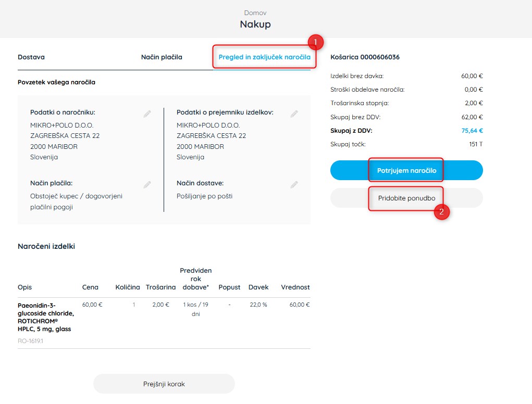Select Pregled in zaključek naročila tab
The width and height of the screenshot is (532, 404).
click(264, 57)
